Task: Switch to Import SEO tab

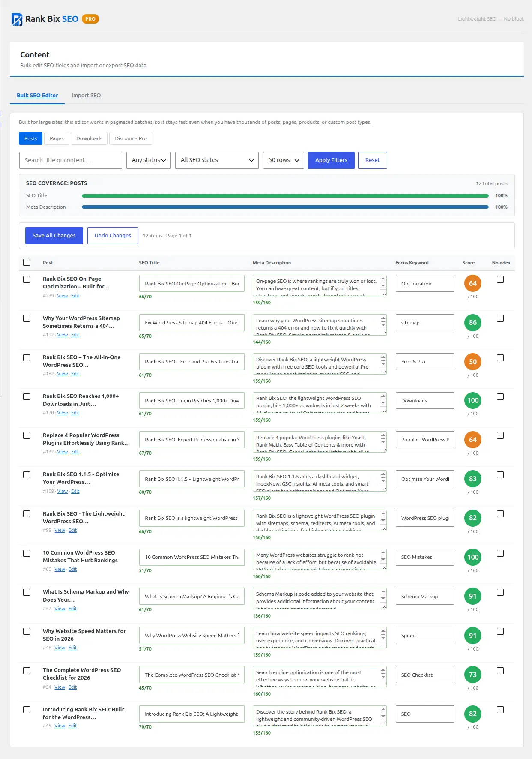Action: pyautogui.click(x=86, y=96)
